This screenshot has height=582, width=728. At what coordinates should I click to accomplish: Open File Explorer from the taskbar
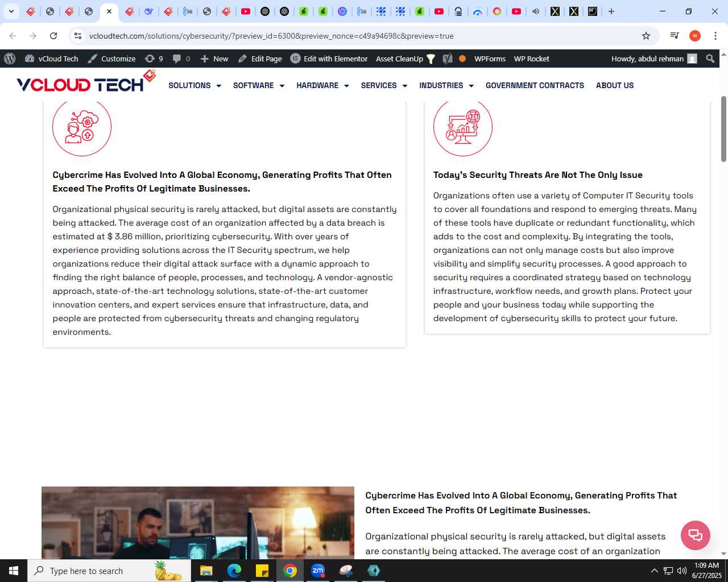tap(206, 571)
